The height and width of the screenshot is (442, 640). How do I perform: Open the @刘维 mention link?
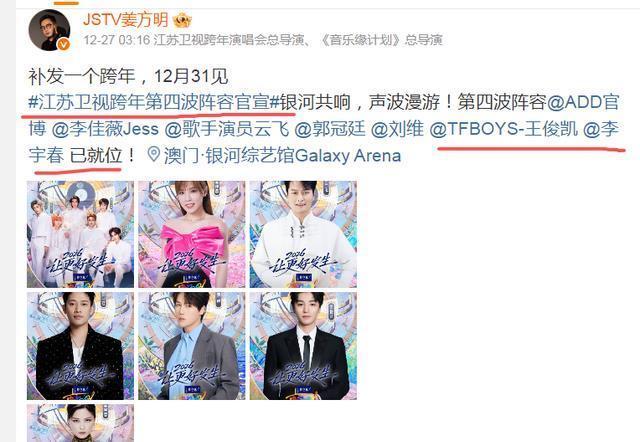[x=398, y=129]
